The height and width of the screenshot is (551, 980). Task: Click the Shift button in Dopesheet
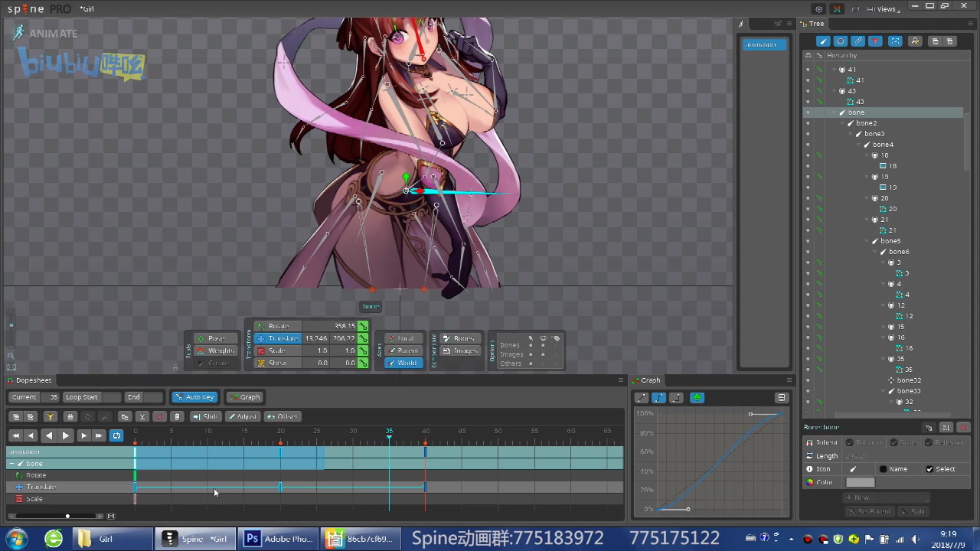[x=206, y=417]
